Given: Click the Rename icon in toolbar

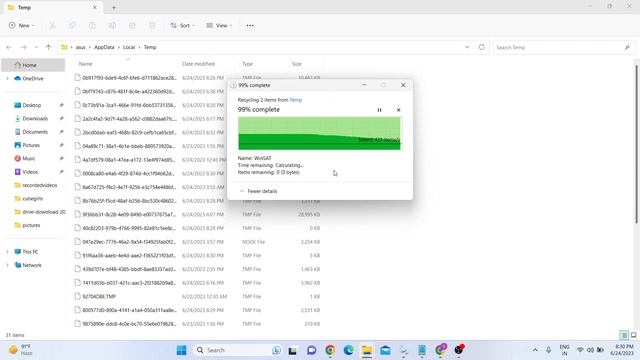Looking at the screenshot, I should 112,26.
